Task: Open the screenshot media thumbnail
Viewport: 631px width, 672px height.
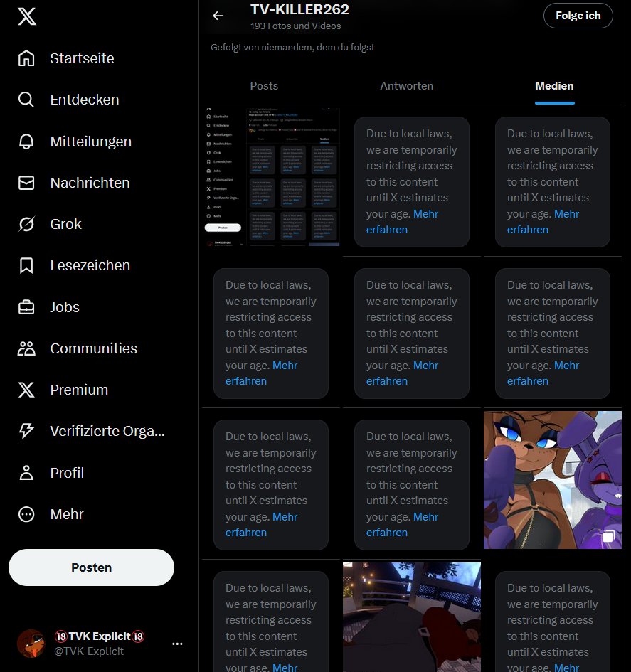Action: (271, 176)
